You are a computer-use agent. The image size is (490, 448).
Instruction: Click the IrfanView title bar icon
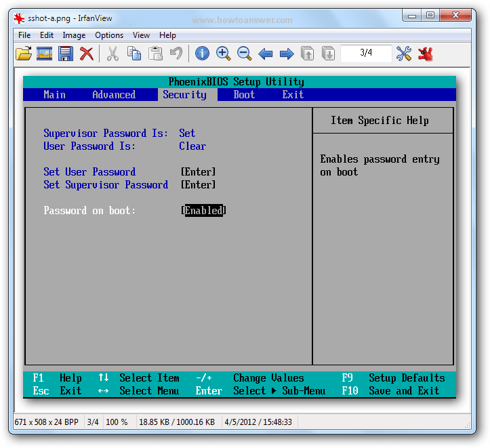(x=20, y=18)
